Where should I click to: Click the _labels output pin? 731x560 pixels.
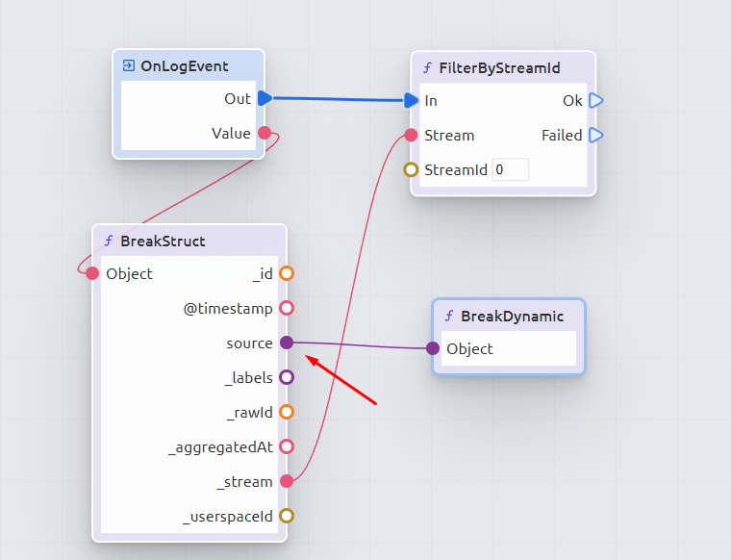(x=286, y=377)
